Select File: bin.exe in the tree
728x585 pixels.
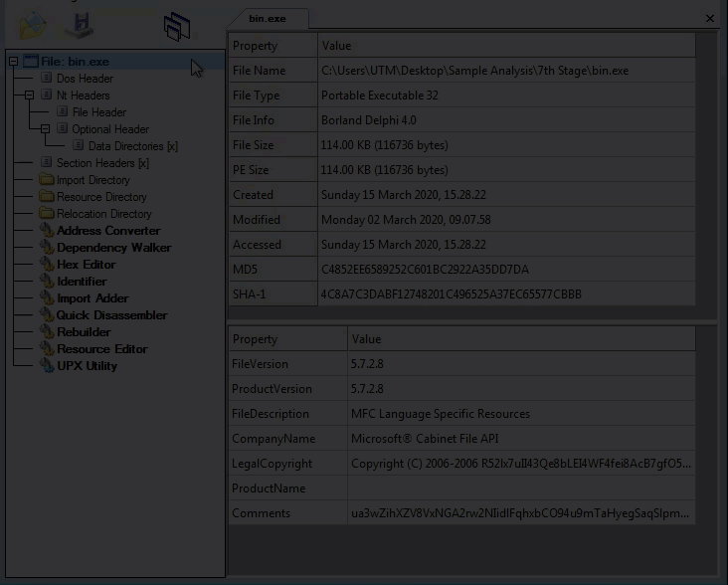tap(76, 62)
